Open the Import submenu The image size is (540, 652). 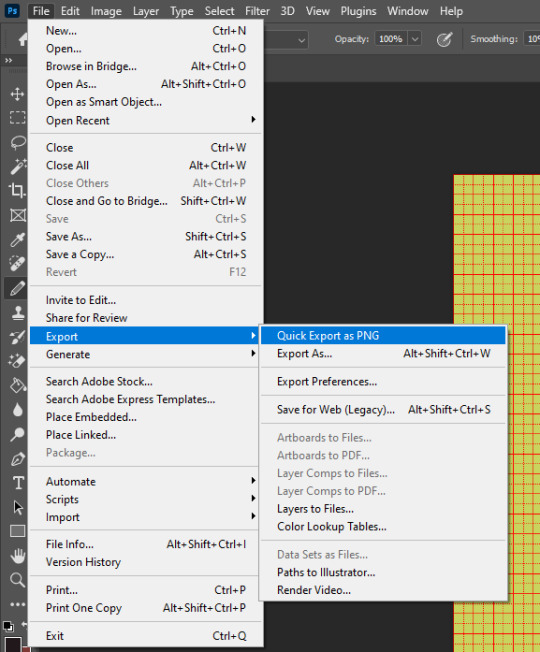145,517
